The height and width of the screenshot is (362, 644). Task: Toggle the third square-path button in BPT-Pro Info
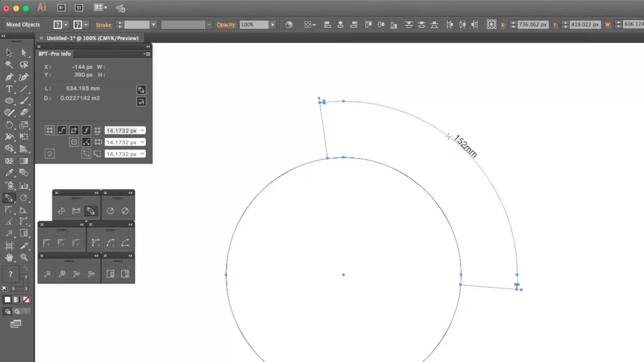[74, 130]
